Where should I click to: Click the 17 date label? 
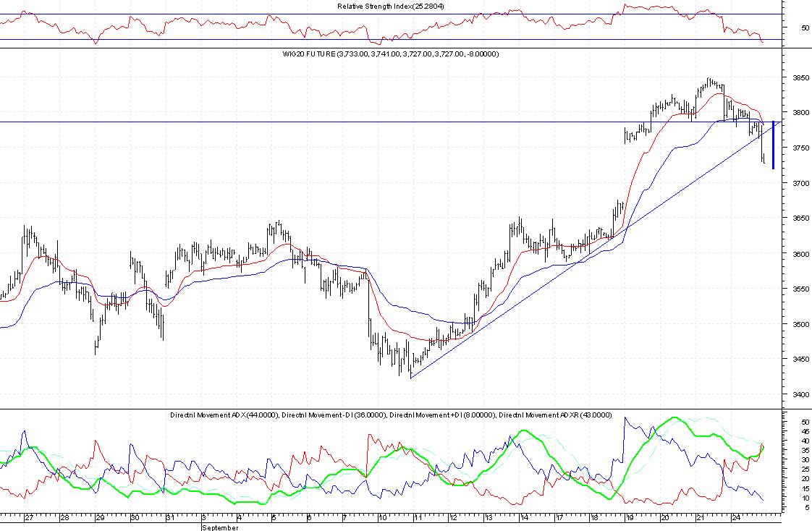[x=559, y=517]
